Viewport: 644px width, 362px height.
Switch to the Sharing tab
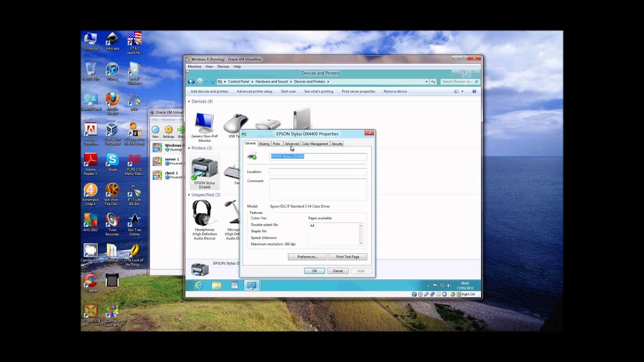[264, 144]
